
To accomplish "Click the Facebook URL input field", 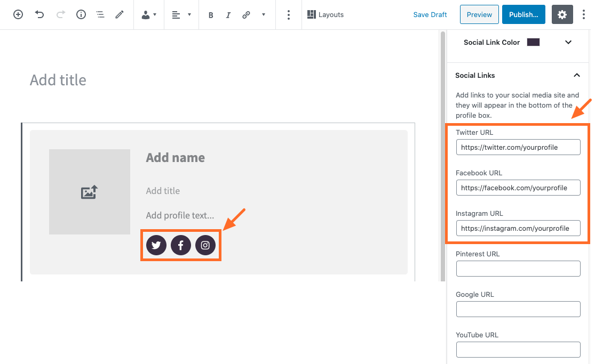I will 518,188.
